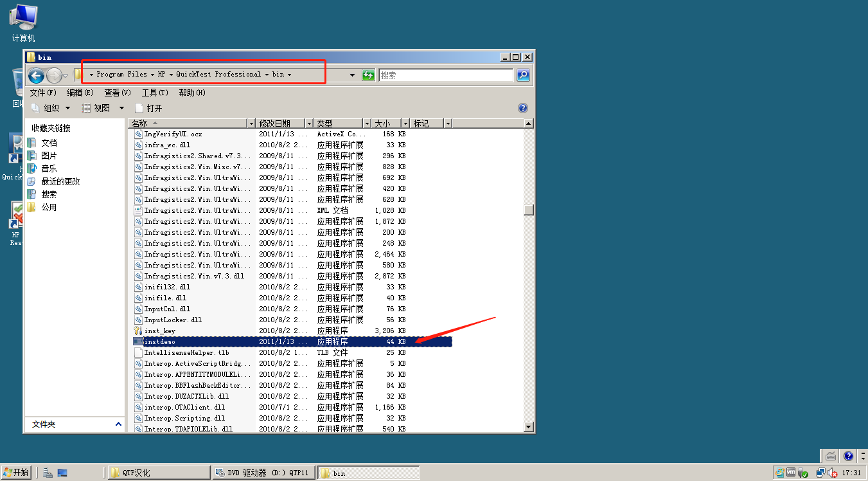Select Interop.DUZACTXLib.dll file
The height and width of the screenshot is (481, 868).
tap(292, 396)
